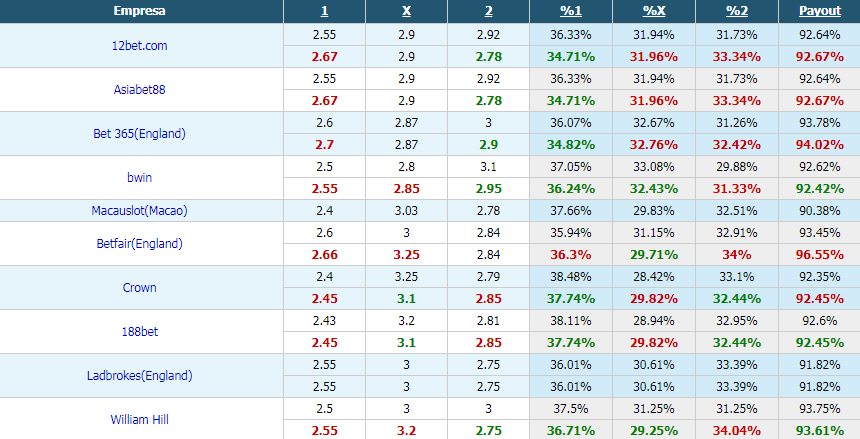
Task: Click William Hill current %2 value 34.04%
Action: 737,431
